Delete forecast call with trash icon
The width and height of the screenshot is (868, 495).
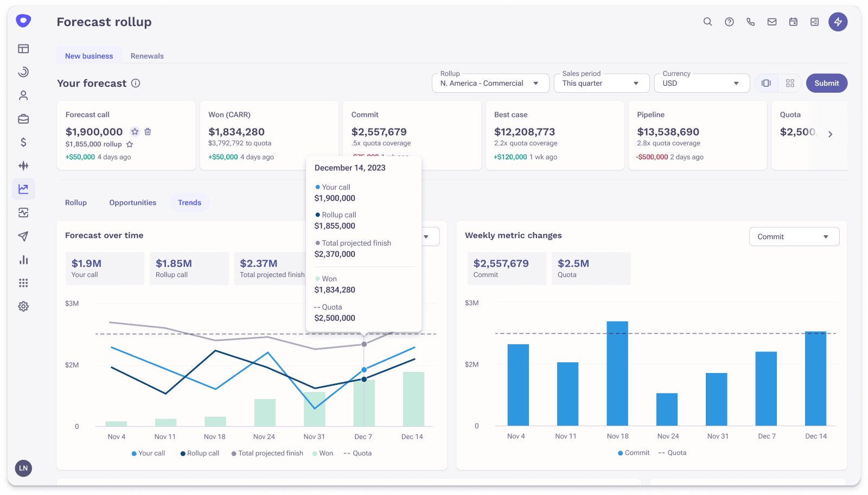click(x=148, y=132)
